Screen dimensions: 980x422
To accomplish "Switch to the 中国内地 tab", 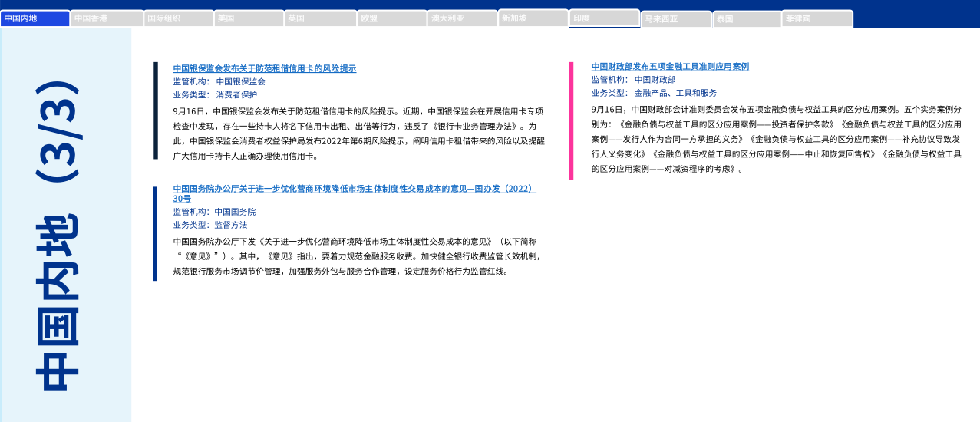I will tap(35, 18).
